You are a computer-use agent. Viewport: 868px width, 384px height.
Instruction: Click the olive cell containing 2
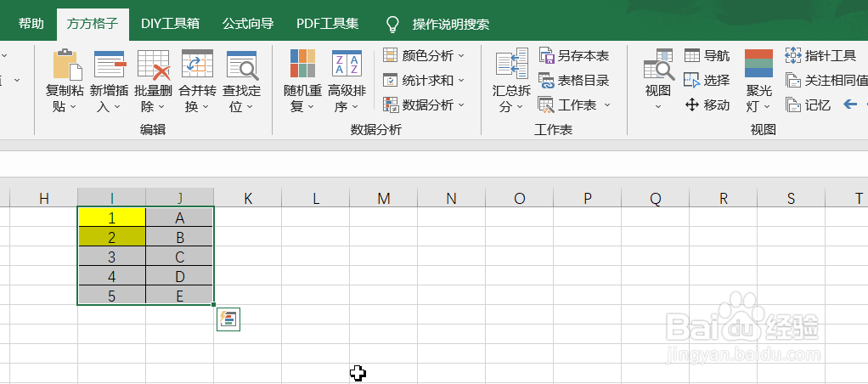112,237
